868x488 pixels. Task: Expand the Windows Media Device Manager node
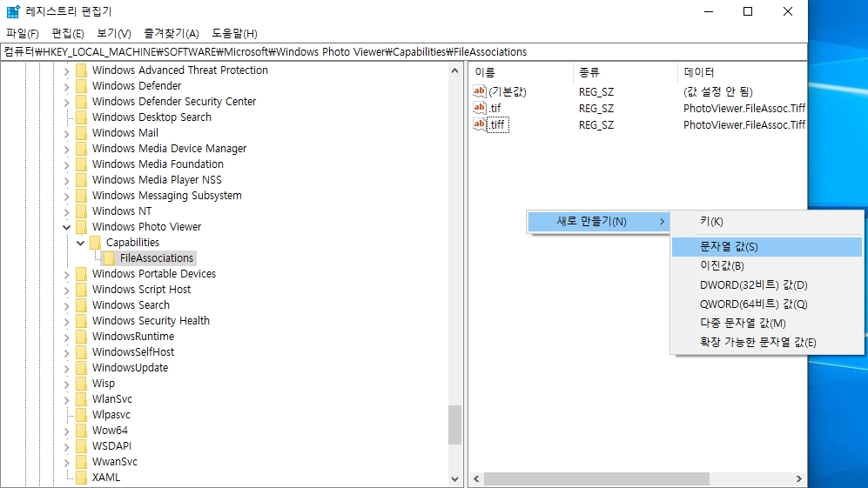[x=66, y=149]
